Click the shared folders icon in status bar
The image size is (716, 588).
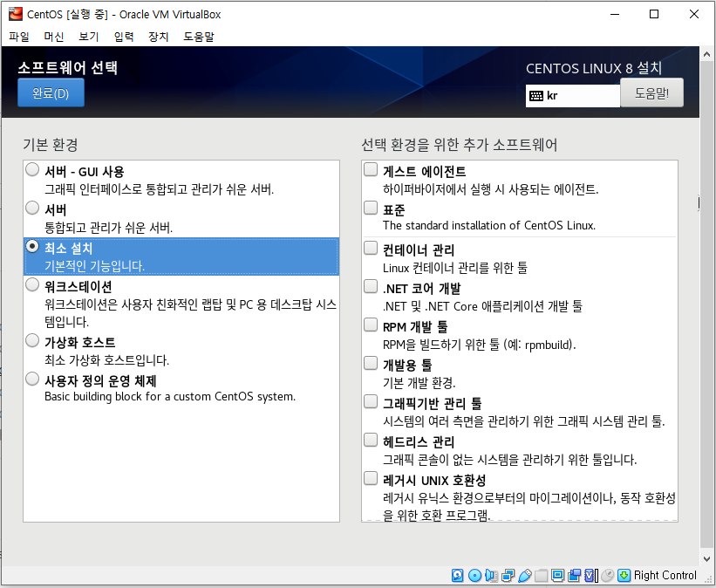541,575
